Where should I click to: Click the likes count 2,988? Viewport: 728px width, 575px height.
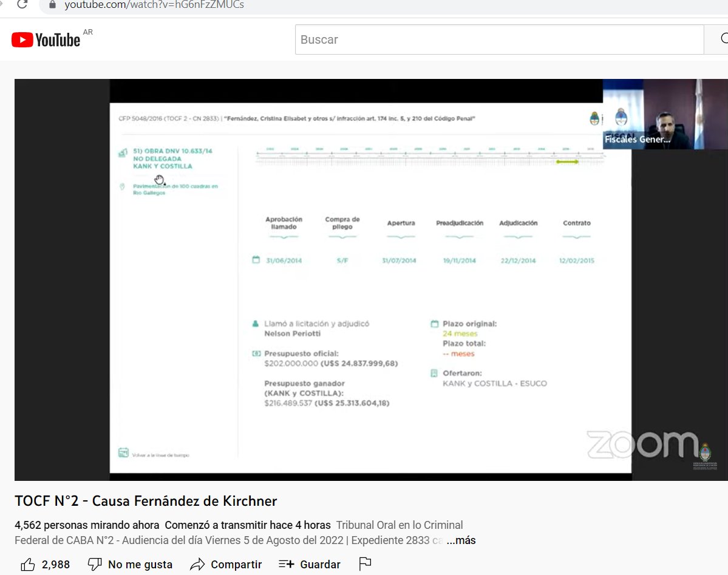[x=56, y=564]
